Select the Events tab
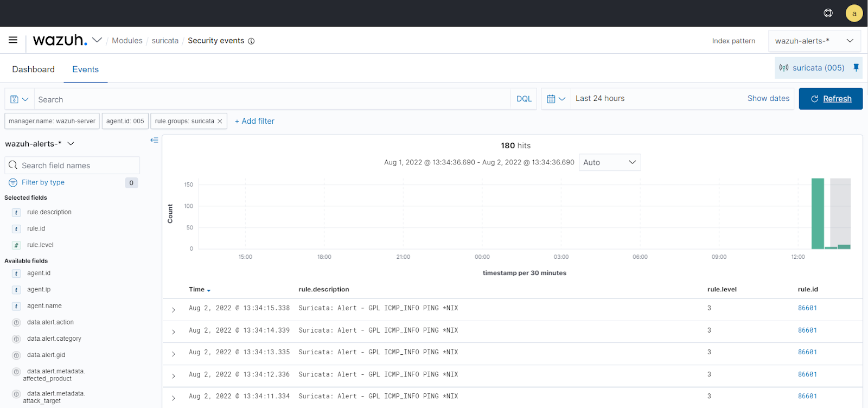868x408 pixels. (85, 69)
